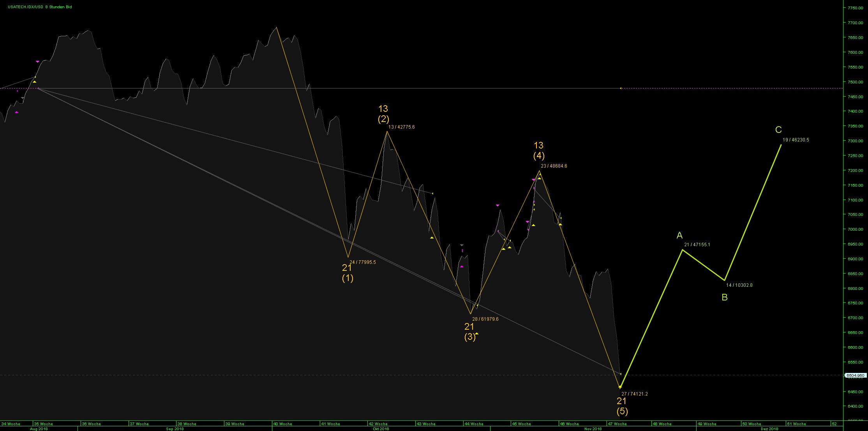
Task: Select the wave (1) label
Action: coord(348,278)
